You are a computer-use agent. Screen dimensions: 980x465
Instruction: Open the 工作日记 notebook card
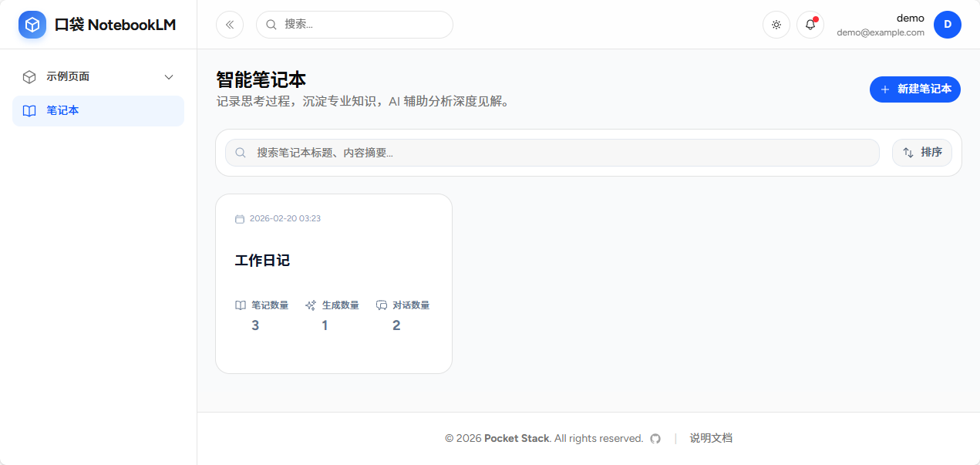coord(333,283)
